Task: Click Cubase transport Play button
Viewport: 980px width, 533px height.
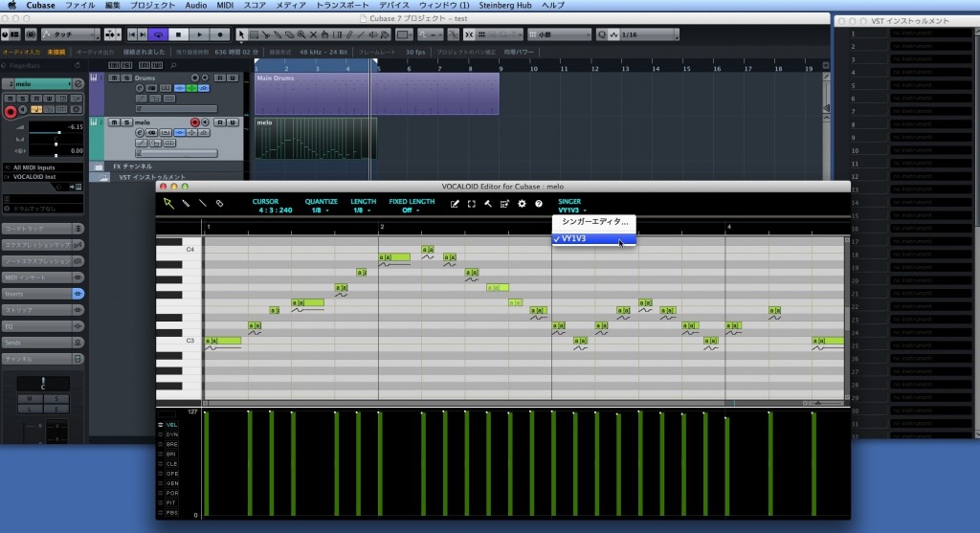Action: (199, 35)
